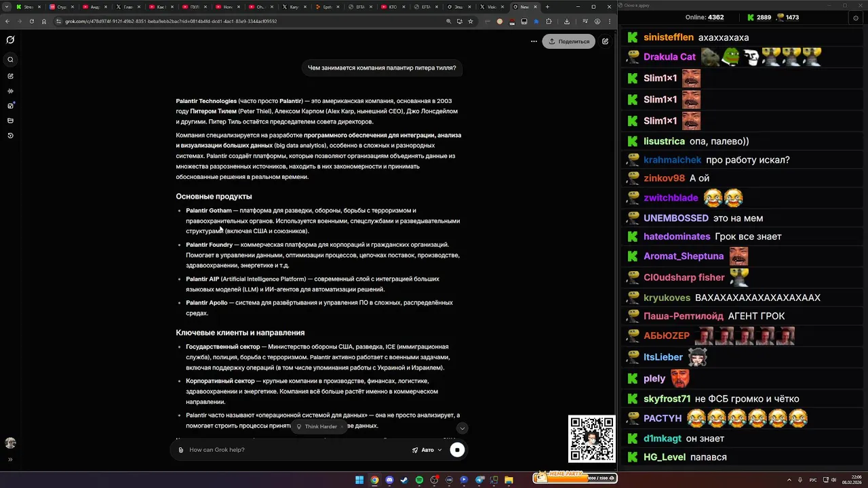Focus the 'How can Grok help?' input field

298,450
